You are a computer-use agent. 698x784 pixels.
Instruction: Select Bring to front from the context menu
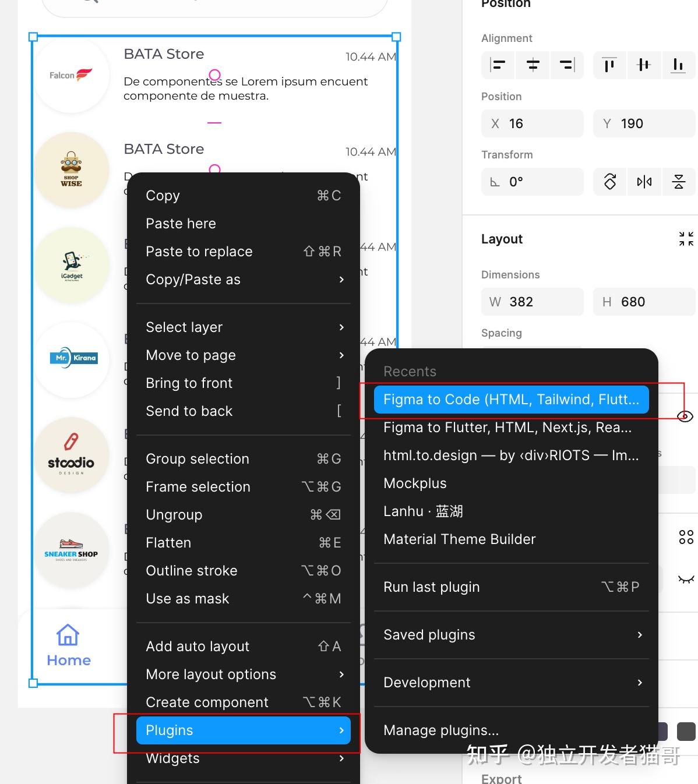[189, 383]
